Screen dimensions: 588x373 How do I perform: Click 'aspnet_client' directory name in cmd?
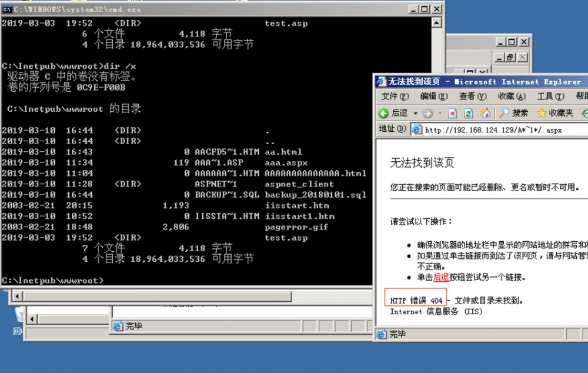point(299,184)
